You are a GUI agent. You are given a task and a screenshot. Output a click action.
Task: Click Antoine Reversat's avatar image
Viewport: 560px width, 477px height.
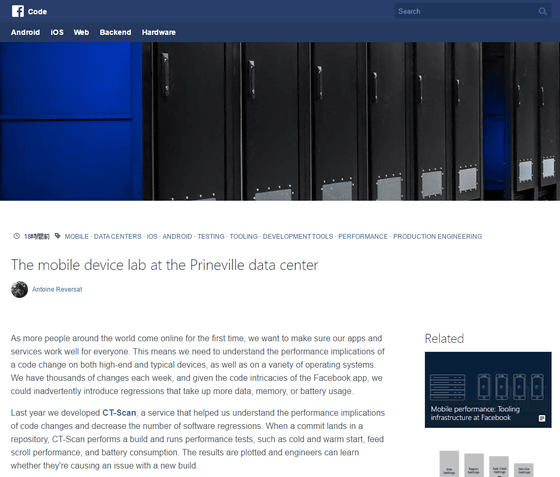[19, 289]
